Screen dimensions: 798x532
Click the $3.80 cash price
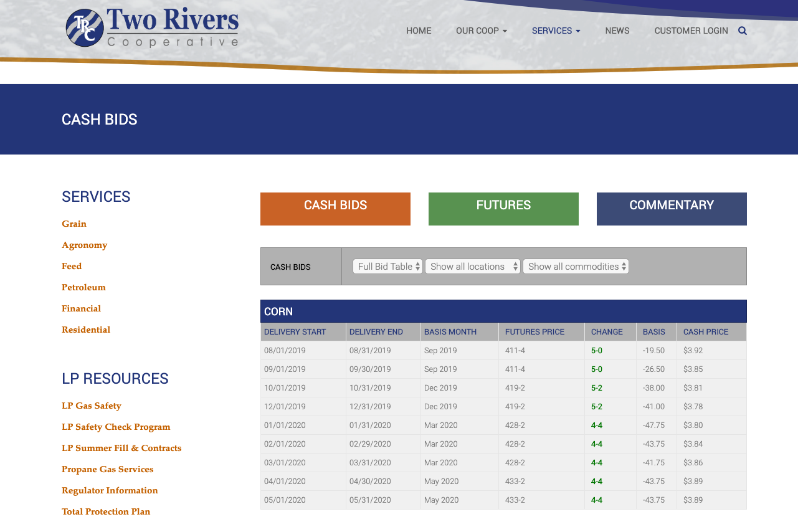(693, 425)
